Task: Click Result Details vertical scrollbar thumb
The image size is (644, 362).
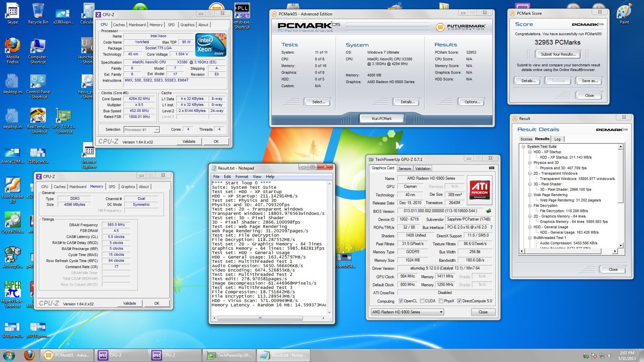Action: [621, 176]
